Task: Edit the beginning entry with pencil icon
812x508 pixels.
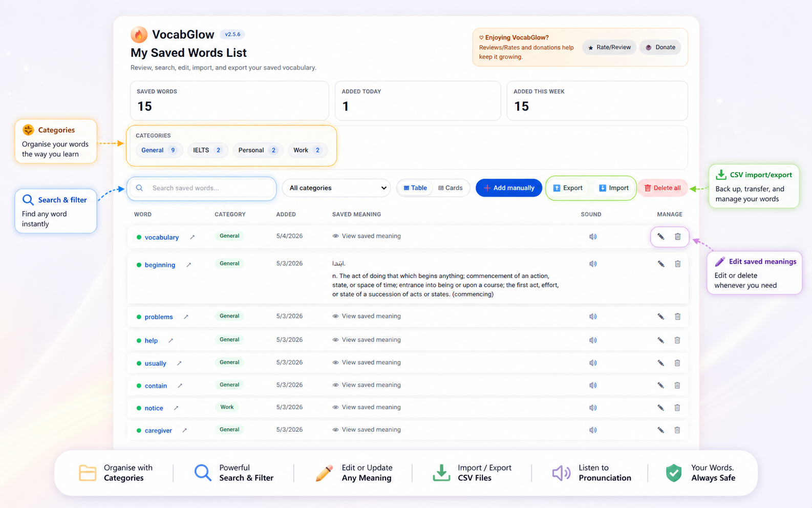Action: point(661,264)
